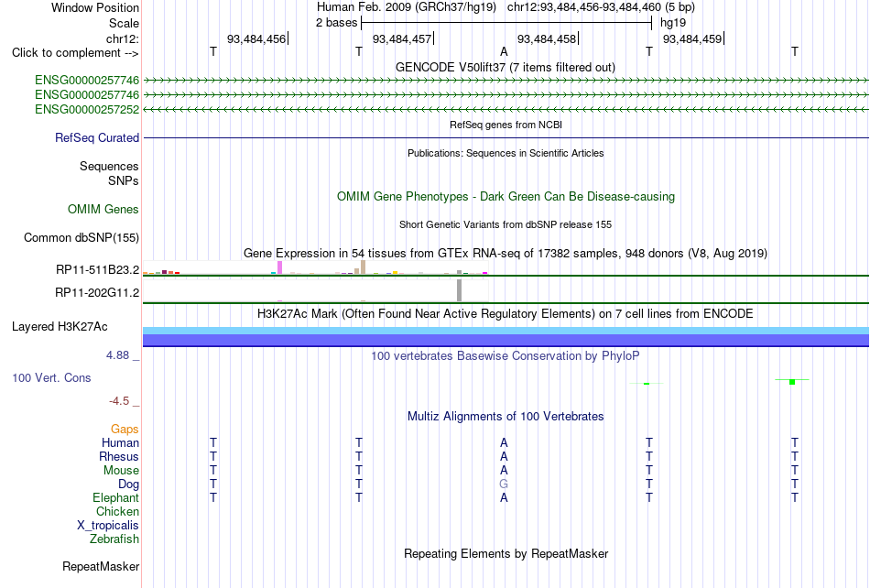Select the Dog alignment row label
This screenshot has width=870, height=588.
tap(129, 484)
